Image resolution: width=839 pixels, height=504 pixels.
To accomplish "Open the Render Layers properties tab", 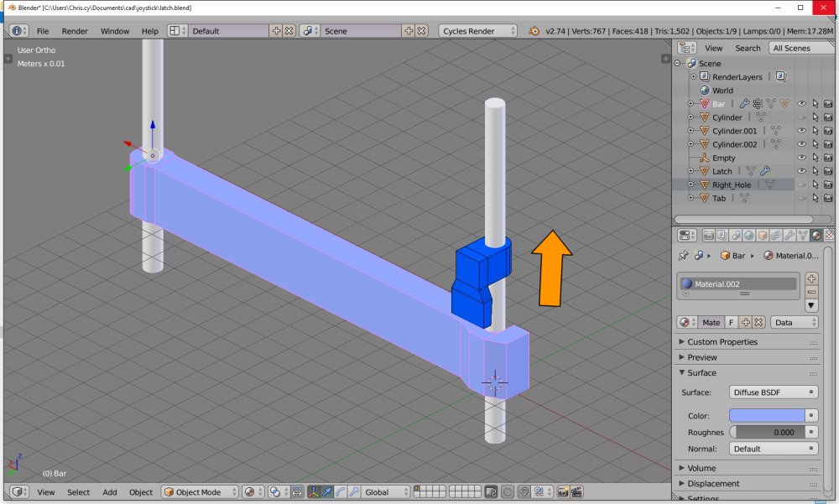I will 722,236.
